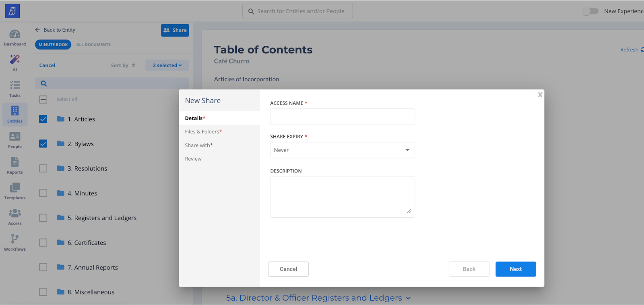
Task: Open the AI magic wand tool
Action: 15,60
